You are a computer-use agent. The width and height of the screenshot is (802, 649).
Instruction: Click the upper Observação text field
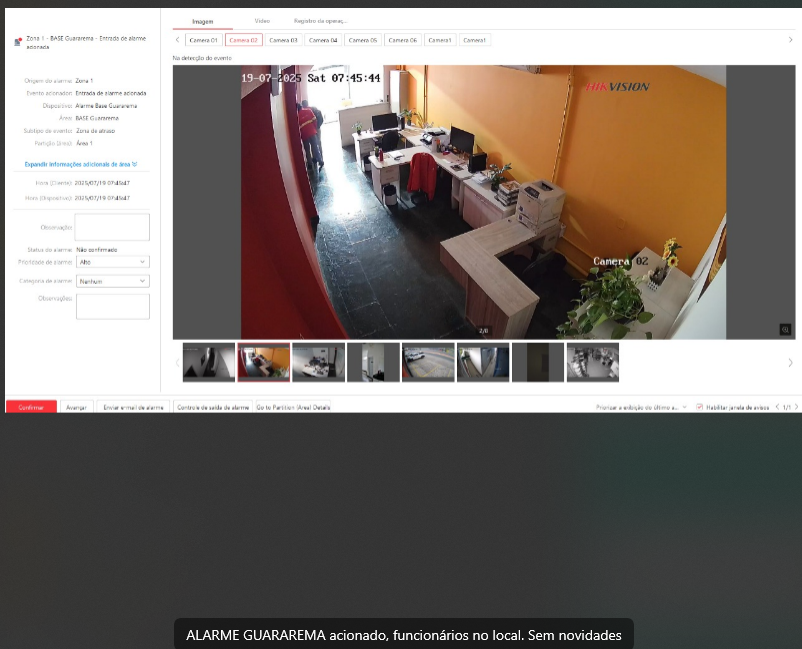pos(112,227)
